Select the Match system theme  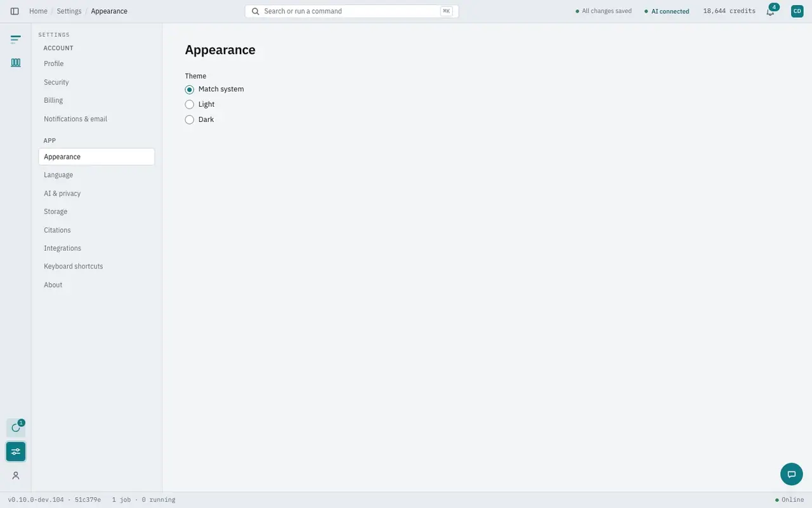(214, 90)
